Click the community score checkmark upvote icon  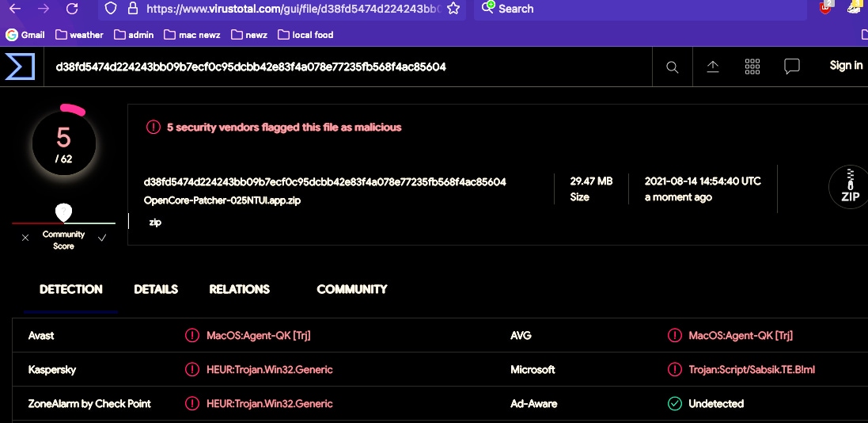[102, 238]
